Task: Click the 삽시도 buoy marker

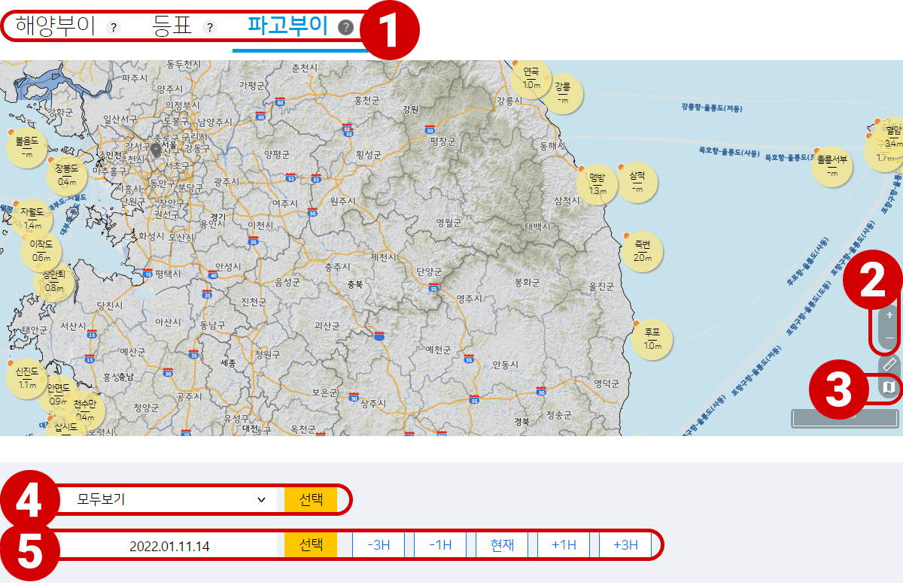Action: 65,427
